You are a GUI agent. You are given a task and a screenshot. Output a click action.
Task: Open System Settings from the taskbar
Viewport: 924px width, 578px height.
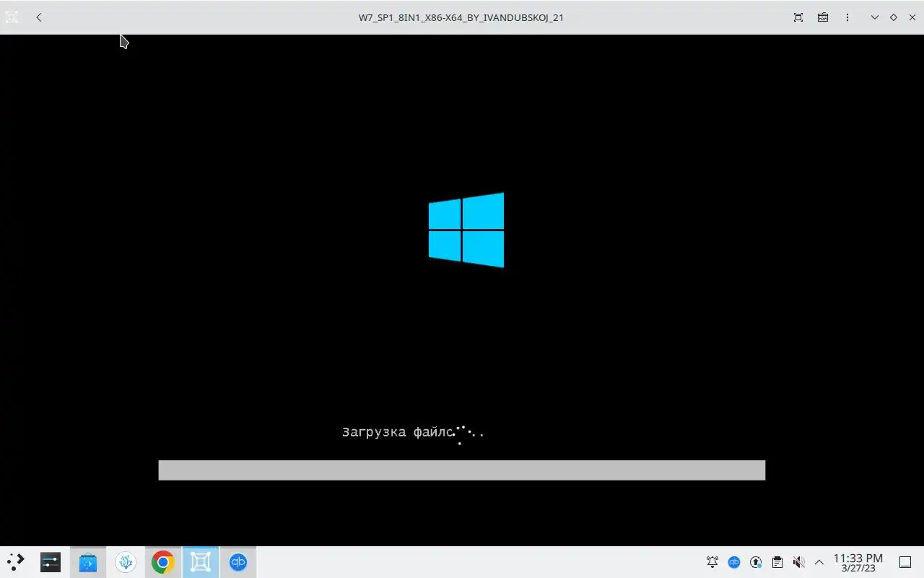(51, 561)
